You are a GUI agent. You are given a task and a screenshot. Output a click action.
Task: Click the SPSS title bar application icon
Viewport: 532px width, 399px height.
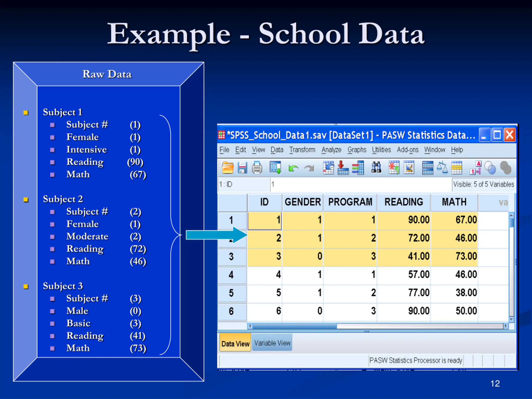tap(221, 135)
